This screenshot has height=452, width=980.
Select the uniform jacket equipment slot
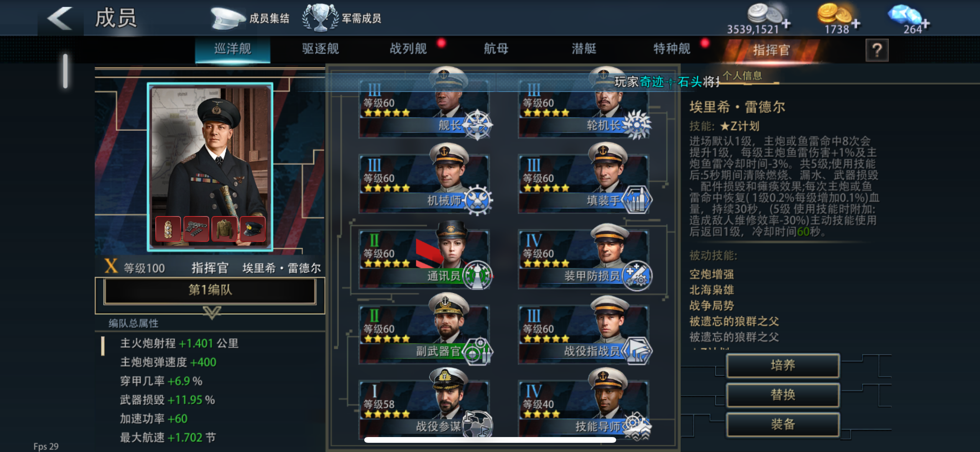tap(225, 229)
